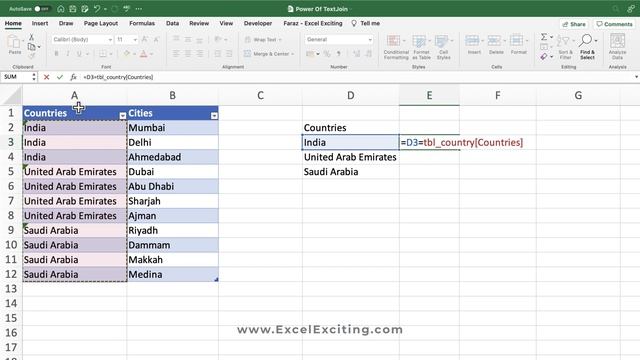Click the Percent Style icon

coord(327,53)
